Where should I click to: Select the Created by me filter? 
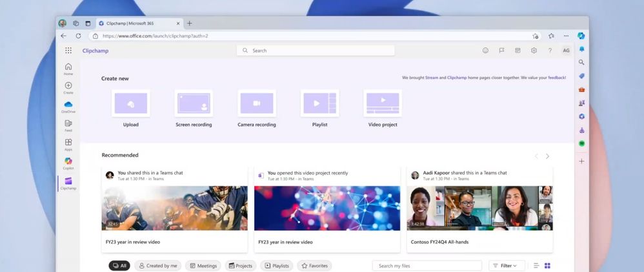[157, 266]
